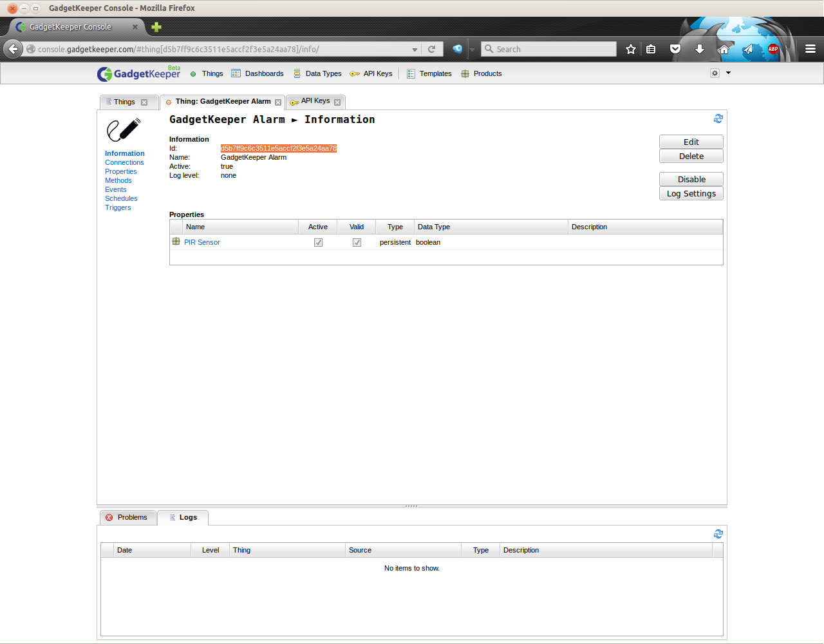This screenshot has height=644, width=824.
Task: Refresh the thing information panel
Action: click(718, 118)
